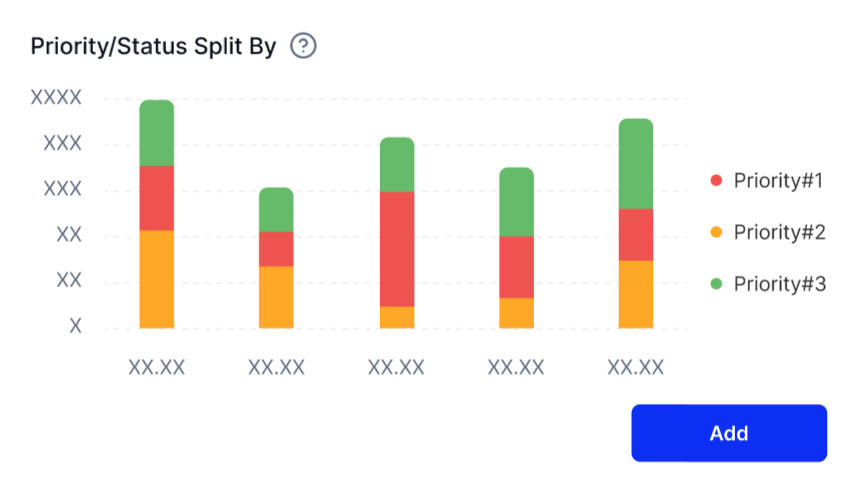Click the orange Priority#2 legend dot
The image size is (857, 493).
coord(716,232)
